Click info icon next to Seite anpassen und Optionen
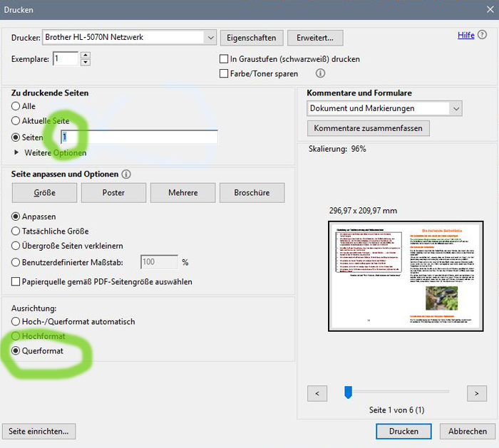Viewport: 499px width, 448px height. (x=126, y=174)
